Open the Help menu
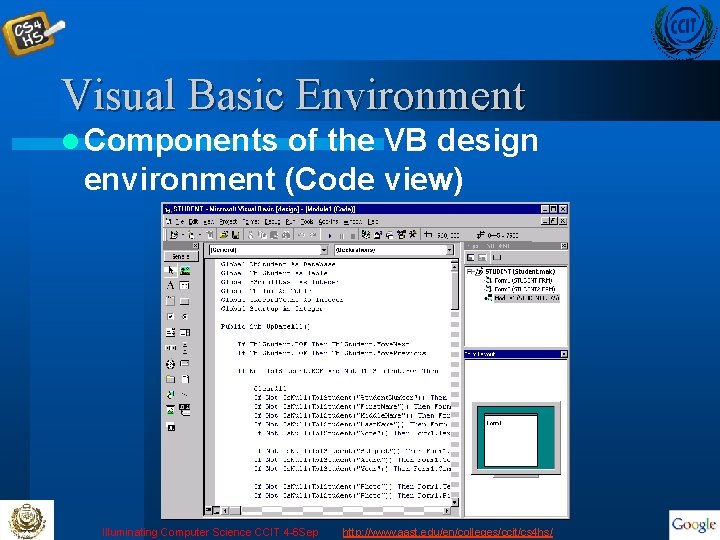720x540 pixels. (373, 221)
